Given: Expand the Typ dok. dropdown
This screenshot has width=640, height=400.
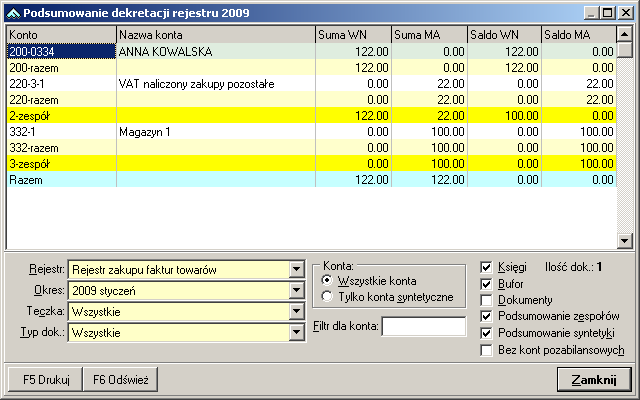Looking at the screenshot, I should [295, 332].
